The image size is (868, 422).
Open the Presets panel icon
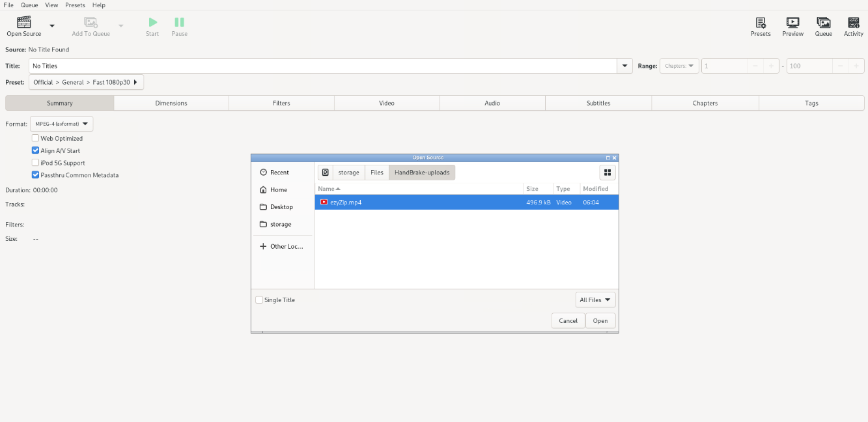[760, 23]
